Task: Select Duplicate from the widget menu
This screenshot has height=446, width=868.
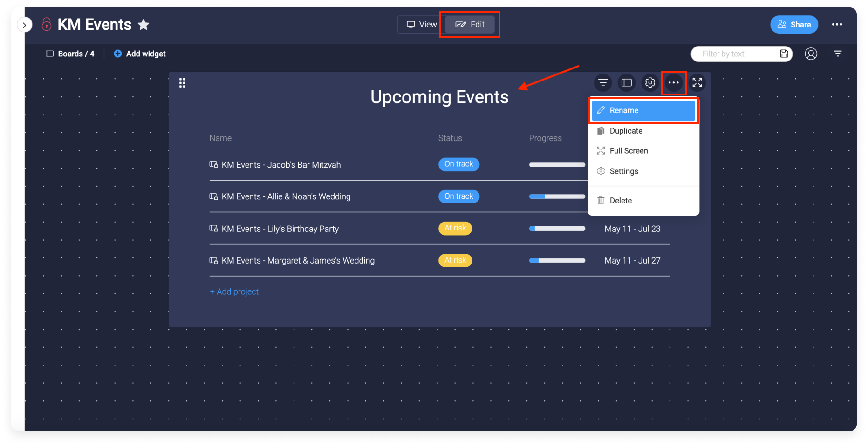Action: [643, 131]
